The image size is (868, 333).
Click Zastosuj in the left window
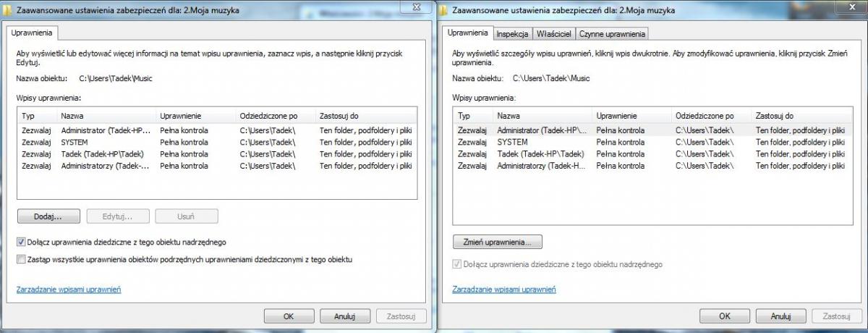click(401, 316)
